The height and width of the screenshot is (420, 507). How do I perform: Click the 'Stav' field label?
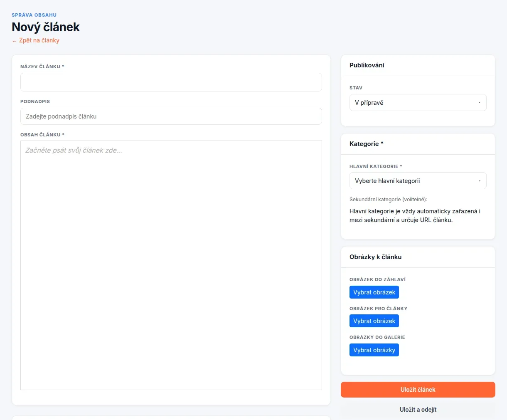pos(356,88)
